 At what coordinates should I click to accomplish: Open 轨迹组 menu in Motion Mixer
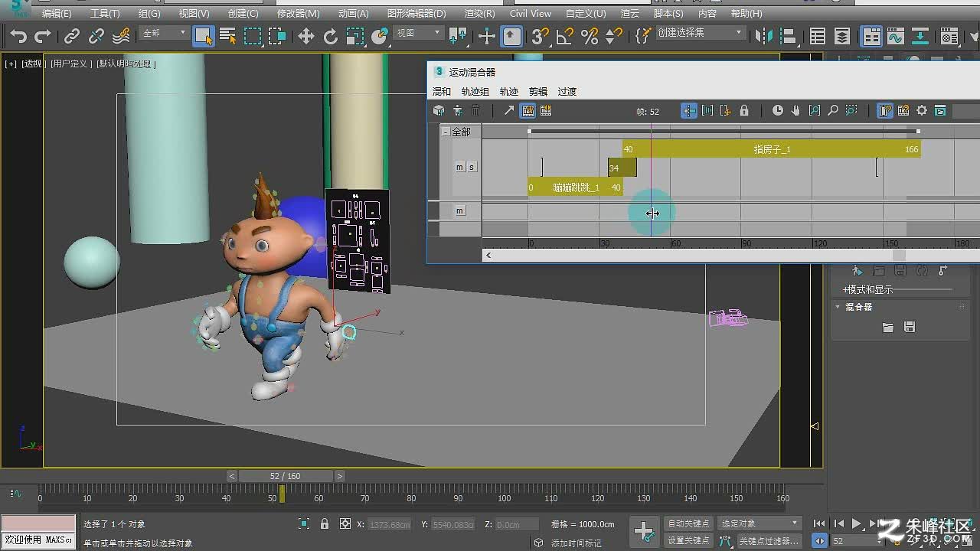coord(475,91)
